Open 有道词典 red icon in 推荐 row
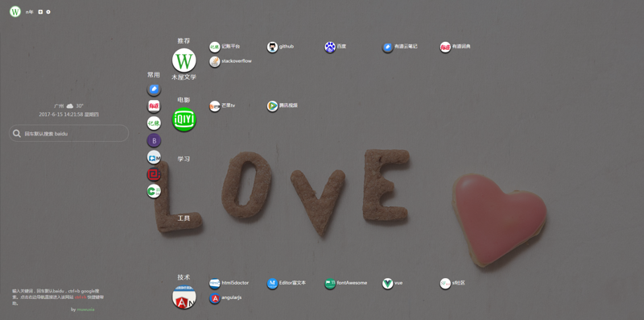This screenshot has width=644, height=320. pos(445,48)
